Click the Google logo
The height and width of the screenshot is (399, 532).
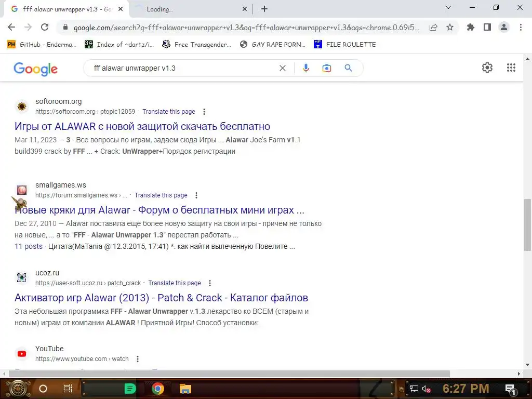pyautogui.click(x=36, y=69)
